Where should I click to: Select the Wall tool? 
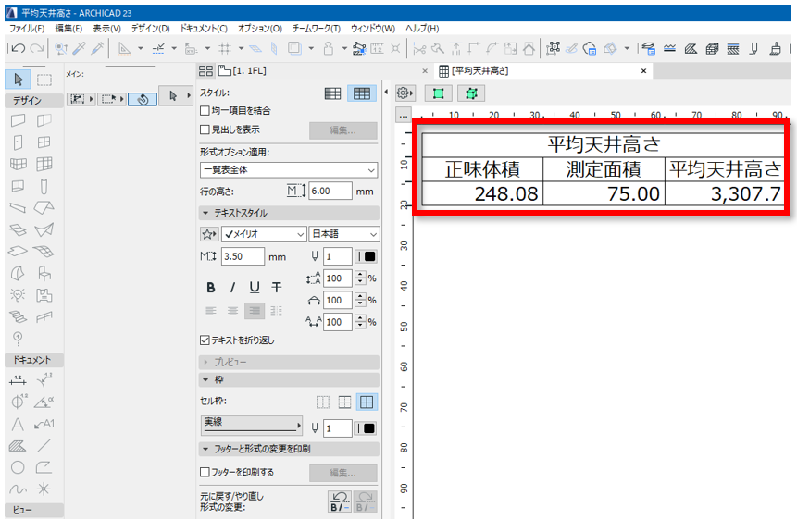click(18, 120)
